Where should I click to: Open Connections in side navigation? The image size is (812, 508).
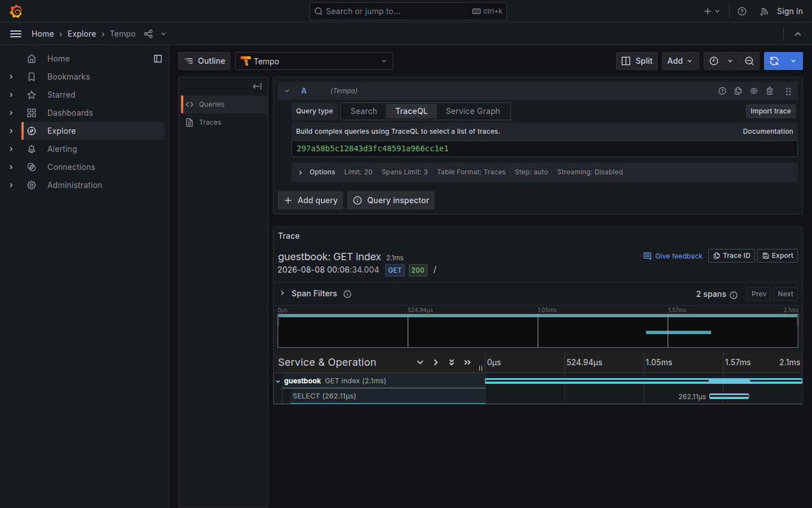(x=71, y=167)
